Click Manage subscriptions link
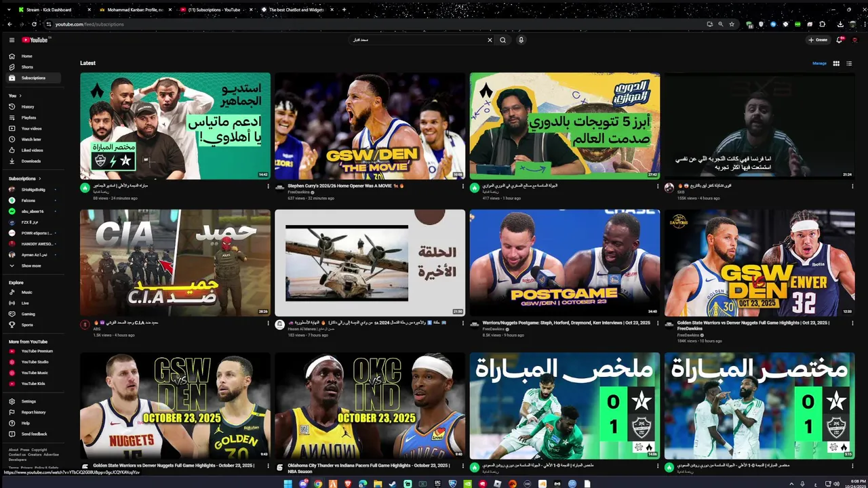Image resolution: width=868 pixels, height=488 pixels. 819,63
